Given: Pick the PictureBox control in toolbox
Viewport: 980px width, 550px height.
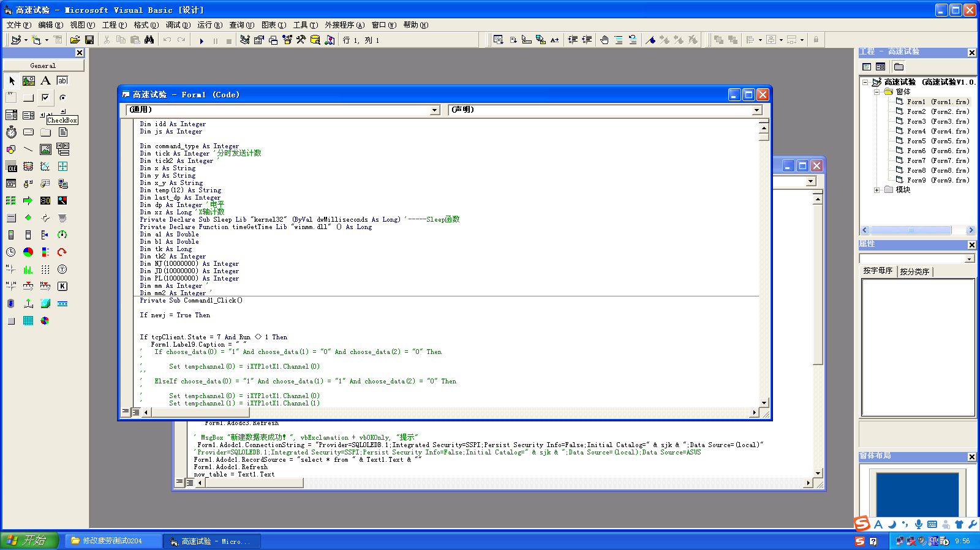Looking at the screenshot, I should pos(28,81).
